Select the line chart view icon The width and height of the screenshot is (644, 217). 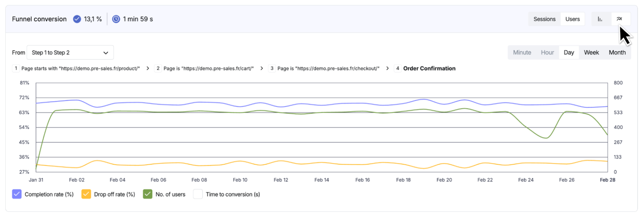click(619, 19)
